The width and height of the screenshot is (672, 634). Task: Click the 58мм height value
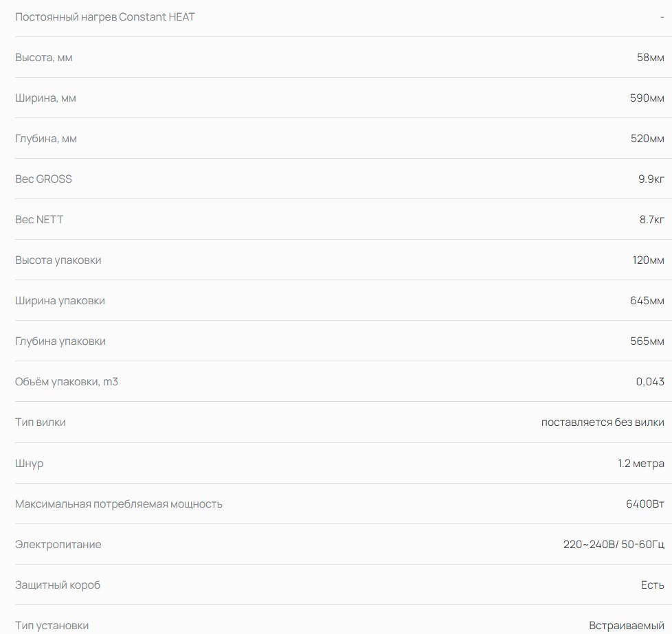650,58
